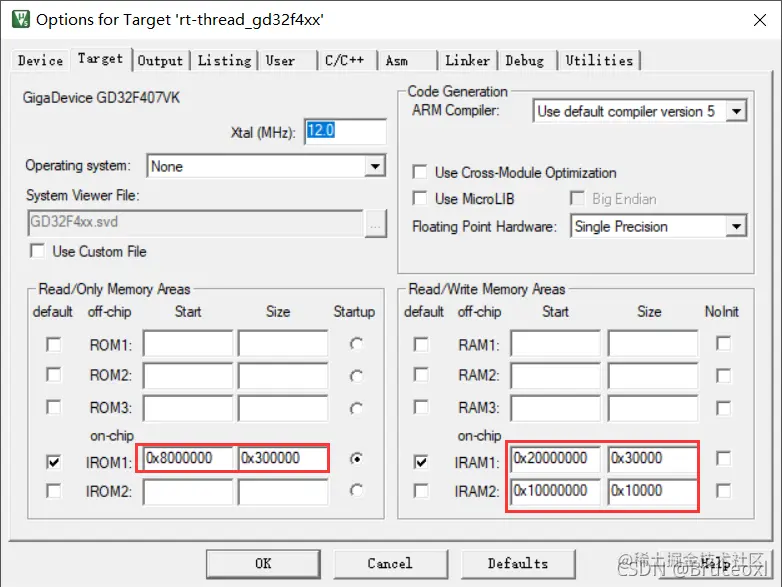Toggle the IRAM1 NoInit checkbox

coord(723,458)
